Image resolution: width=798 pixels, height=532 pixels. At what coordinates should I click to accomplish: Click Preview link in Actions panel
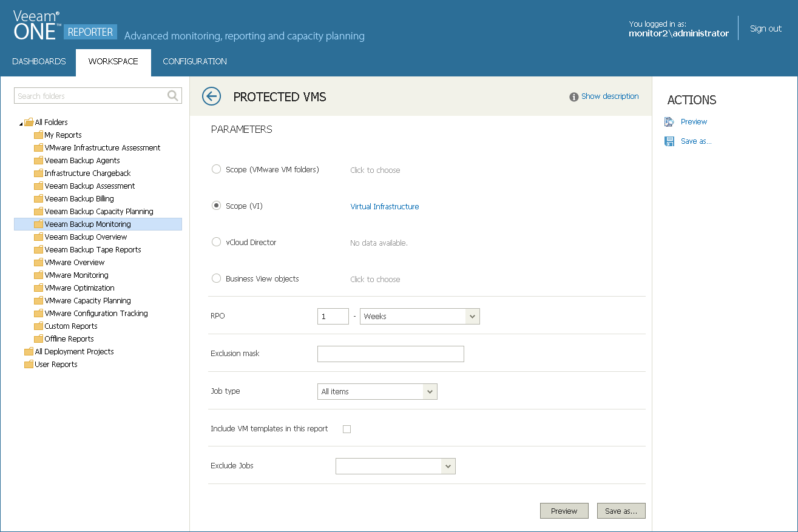[x=694, y=122]
